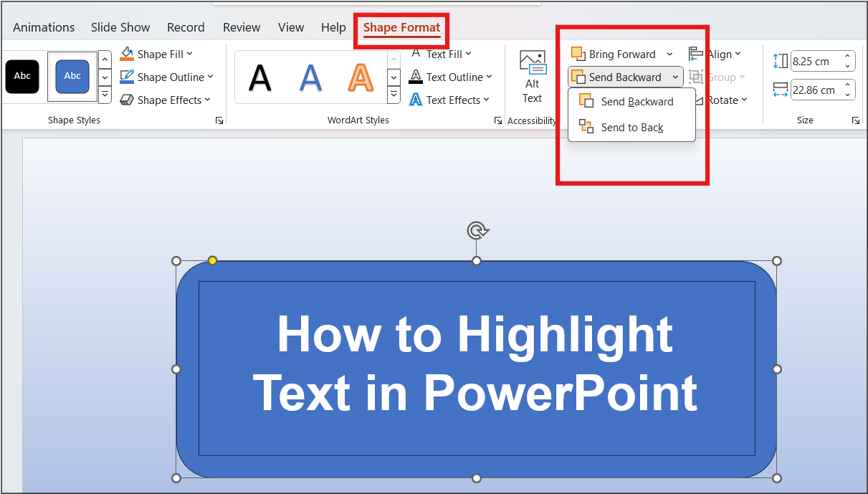The width and height of the screenshot is (868, 494).
Task: Open the Text Effects dropdown arrow
Action: [486, 100]
